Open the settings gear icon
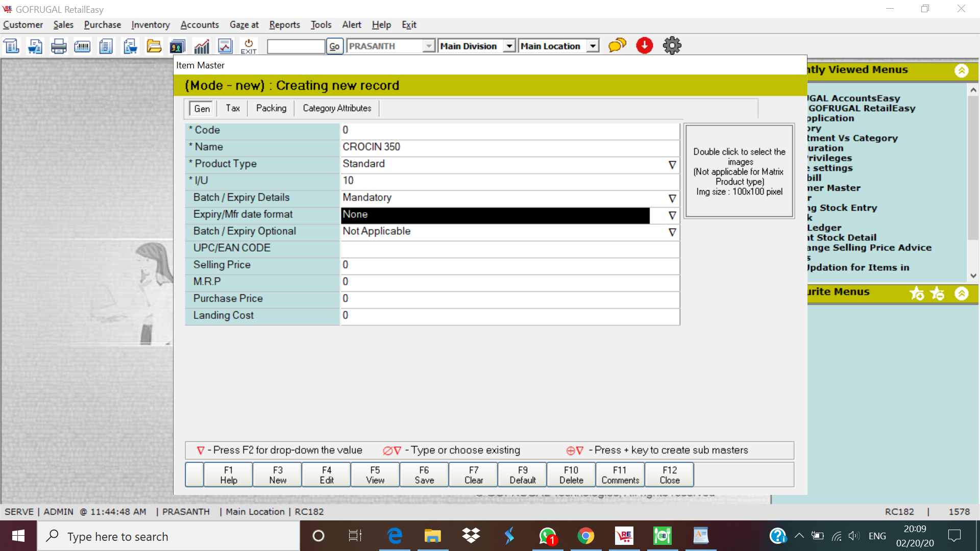This screenshot has width=980, height=551. pyautogui.click(x=672, y=45)
